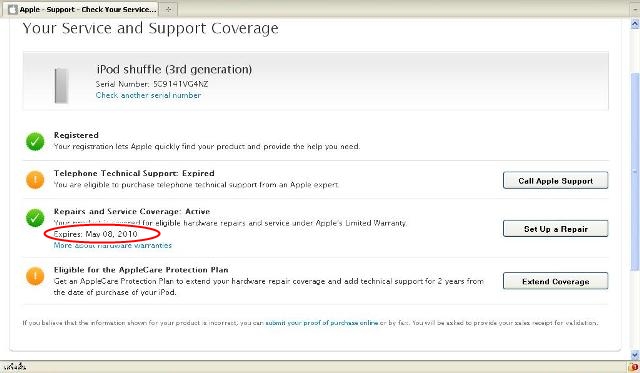Click the Apple favicon on the tab
This screenshot has width=640, height=373.
coord(13,9)
